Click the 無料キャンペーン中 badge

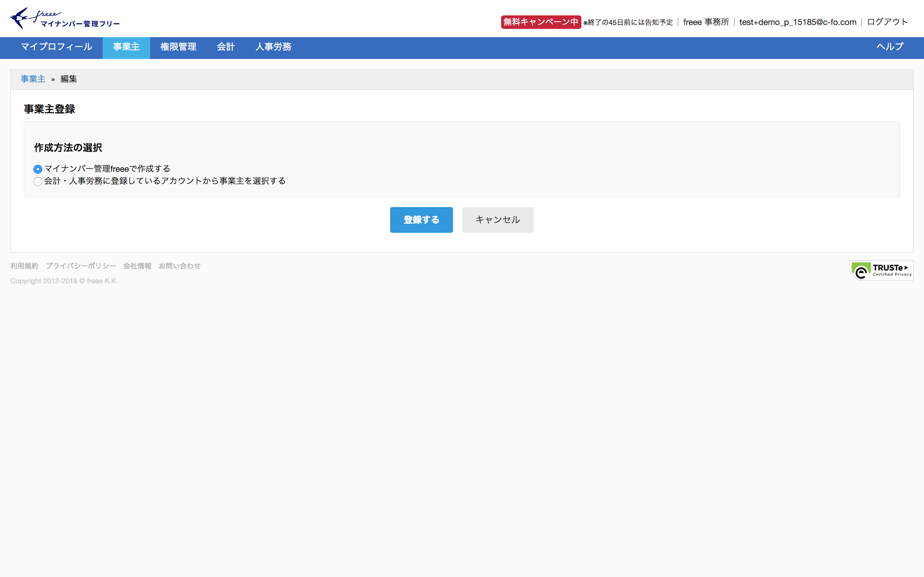point(541,22)
